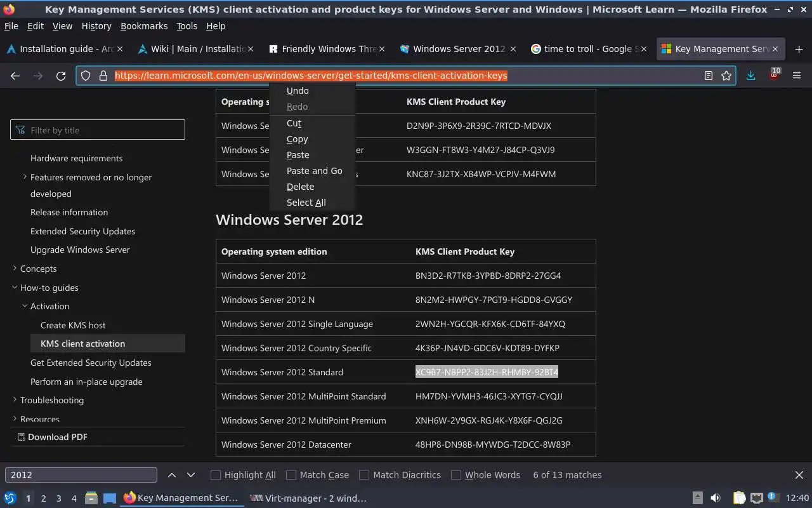The image size is (812, 508).
Task: Choose Select All from context menu
Action: click(312, 203)
